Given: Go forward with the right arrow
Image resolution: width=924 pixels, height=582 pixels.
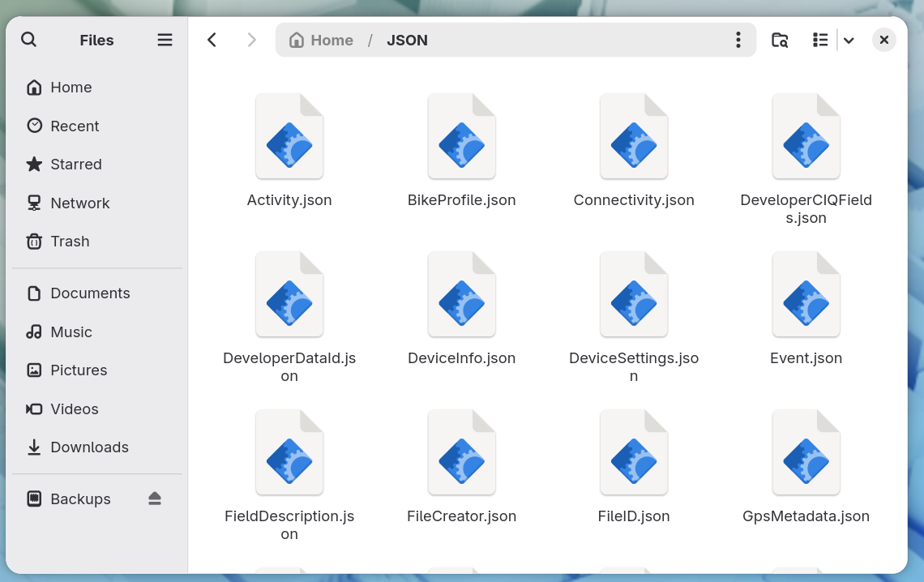Looking at the screenshot, I should (251, 40).
